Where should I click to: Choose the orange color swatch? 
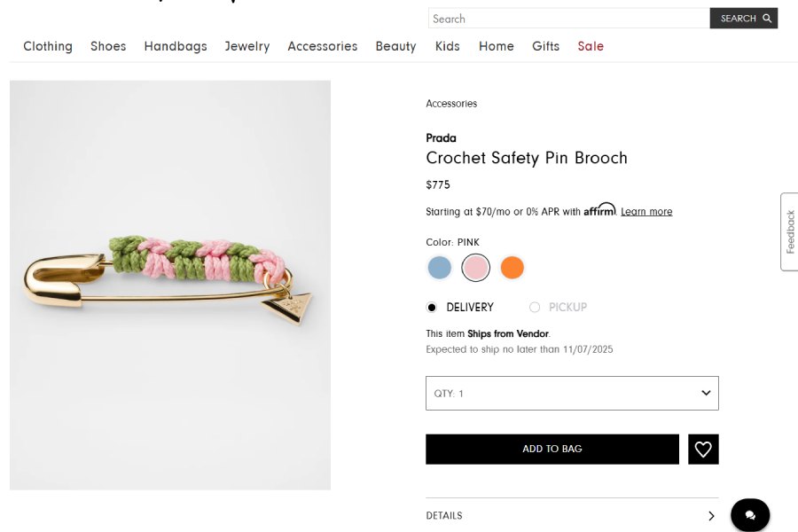pos(512,268)
